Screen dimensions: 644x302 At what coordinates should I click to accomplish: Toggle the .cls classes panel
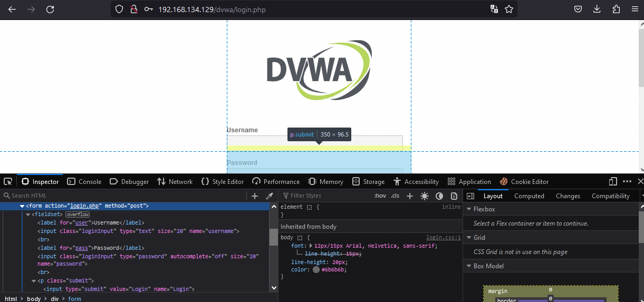[x=395, y=196]
